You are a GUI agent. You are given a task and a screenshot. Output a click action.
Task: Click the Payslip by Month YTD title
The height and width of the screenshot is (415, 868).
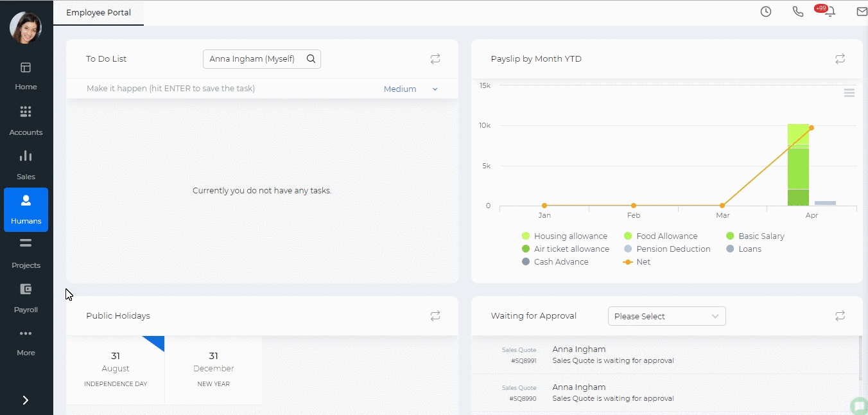pyautogui.click(x=536, y=59)
